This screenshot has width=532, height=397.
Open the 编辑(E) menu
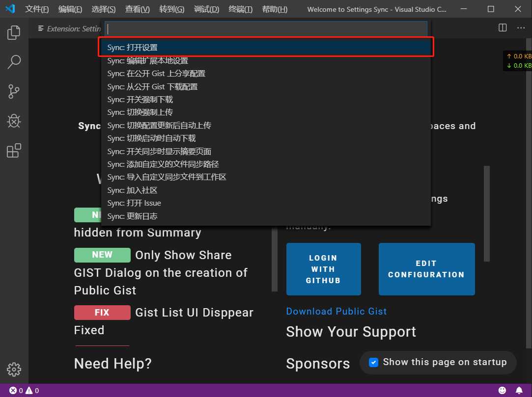point(70,9)
